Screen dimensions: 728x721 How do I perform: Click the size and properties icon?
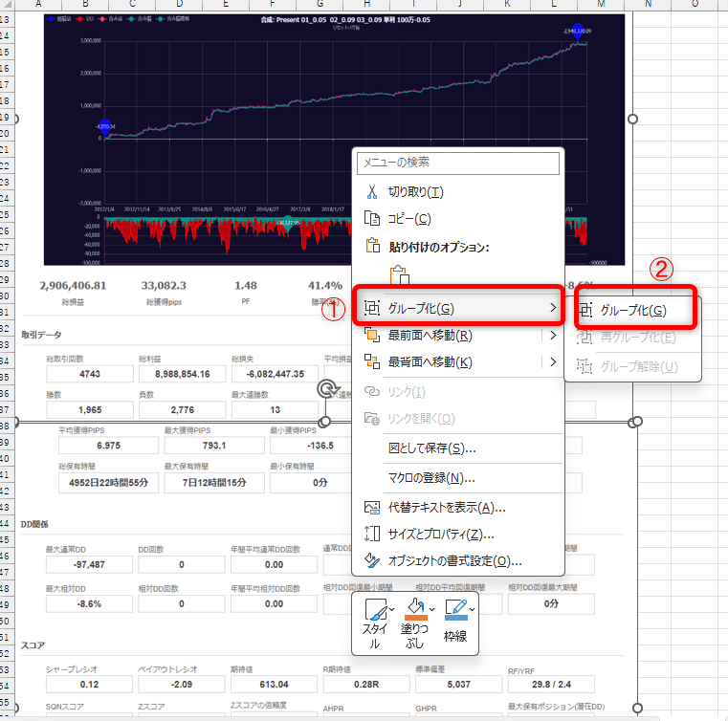tap(372, 534)
